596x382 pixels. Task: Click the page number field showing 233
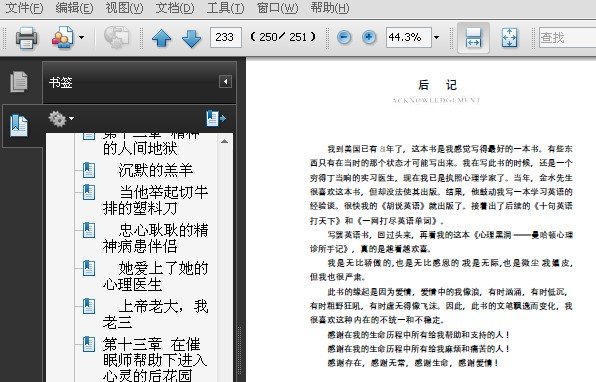[225, 37]
